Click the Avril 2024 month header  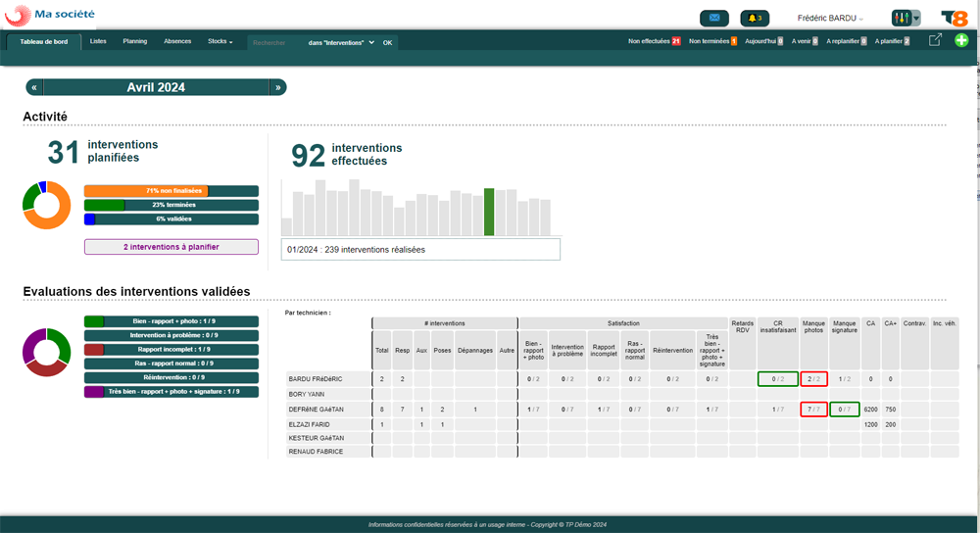156,87
